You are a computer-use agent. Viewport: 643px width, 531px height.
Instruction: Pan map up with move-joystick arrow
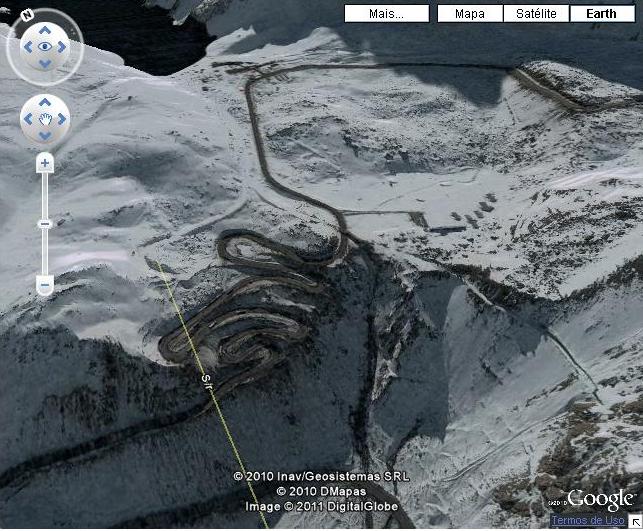(45, 102)
